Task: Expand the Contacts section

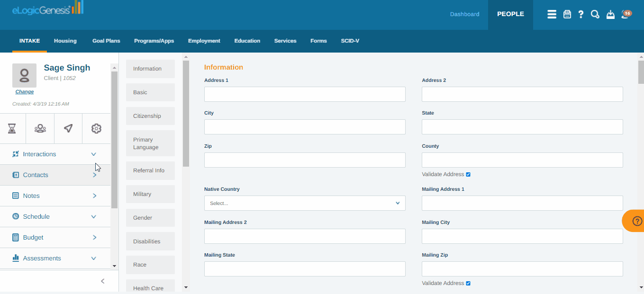Action: tap(94, 175)
